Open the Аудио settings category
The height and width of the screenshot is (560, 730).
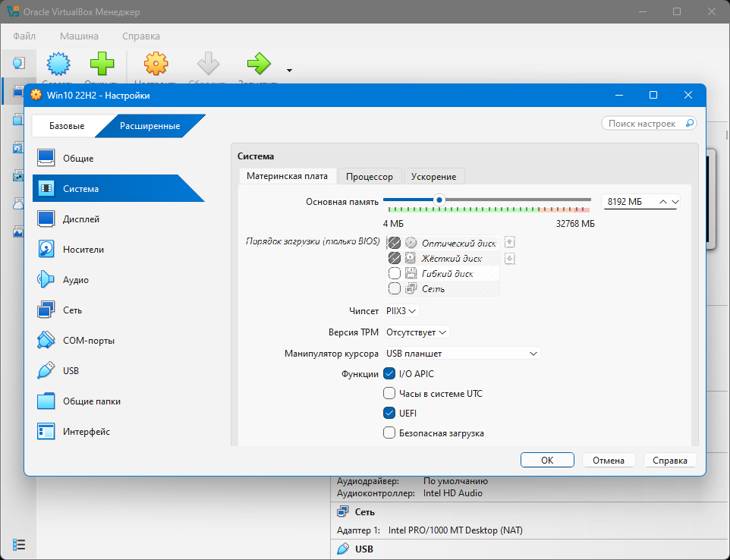click(x=118, y=280)
